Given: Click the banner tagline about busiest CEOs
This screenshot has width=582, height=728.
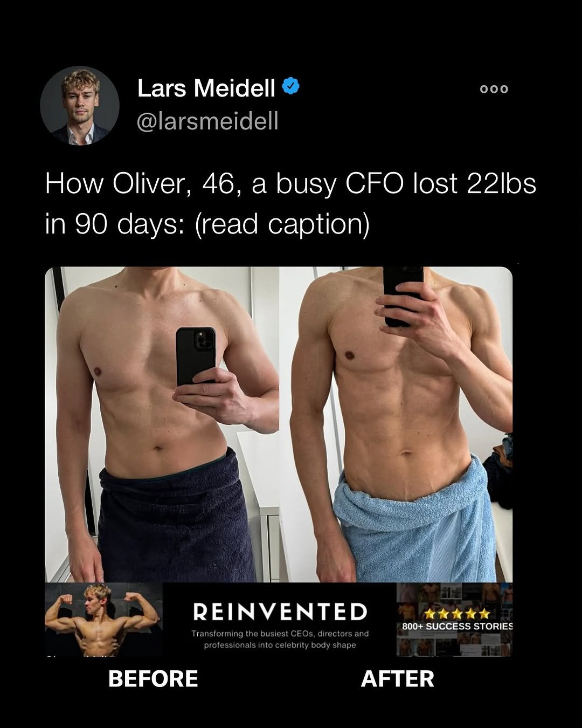Looking at the screenshot, I should click(280, 640).
